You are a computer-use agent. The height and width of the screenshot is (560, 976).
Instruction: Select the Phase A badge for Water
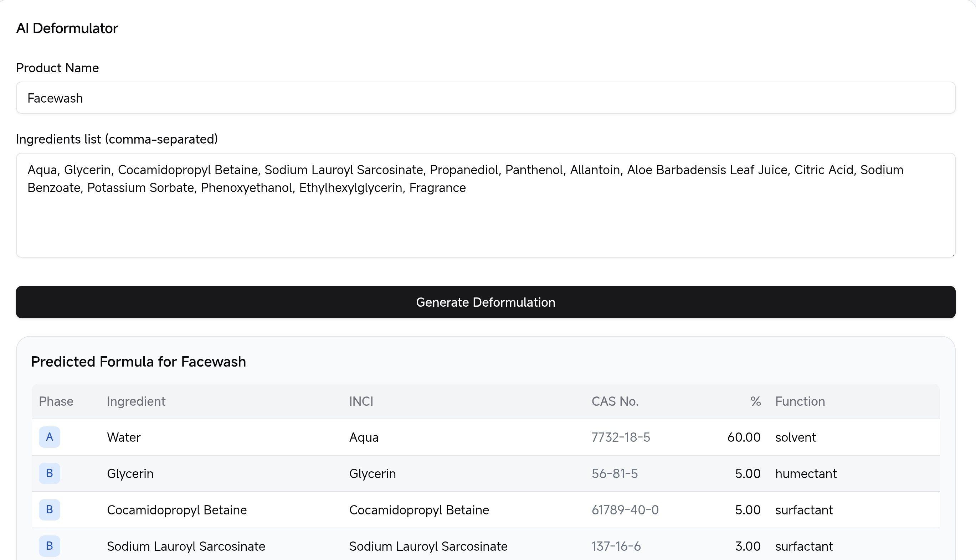[x=49, y=437]
